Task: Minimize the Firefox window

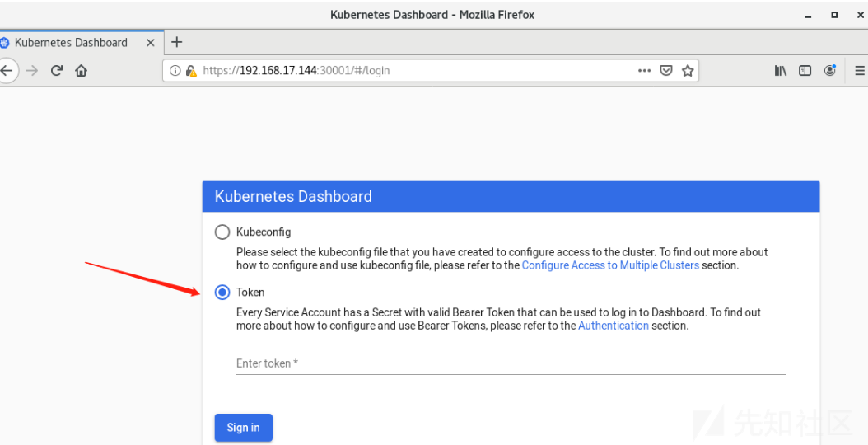Action: point(810,16)
